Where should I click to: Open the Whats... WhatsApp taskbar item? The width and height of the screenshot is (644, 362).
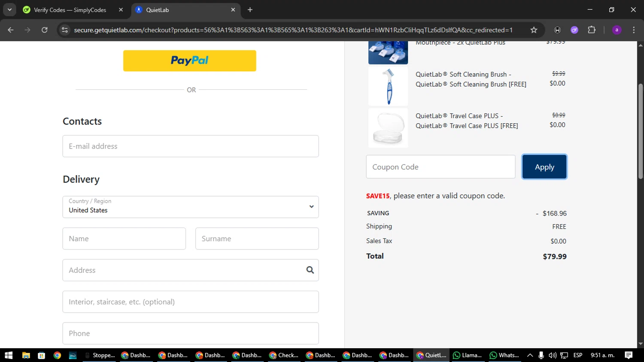click(x=504, y=355)
